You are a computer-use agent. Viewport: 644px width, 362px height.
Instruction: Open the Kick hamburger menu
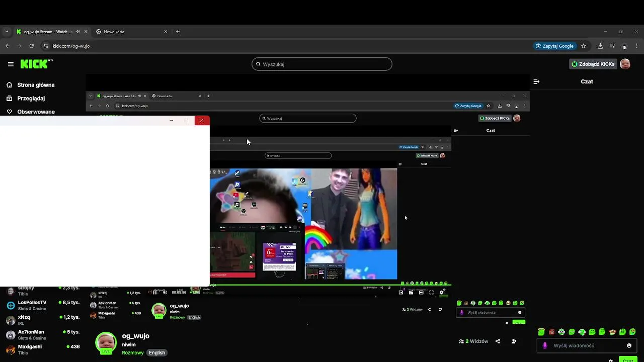[x=11, y=64]
